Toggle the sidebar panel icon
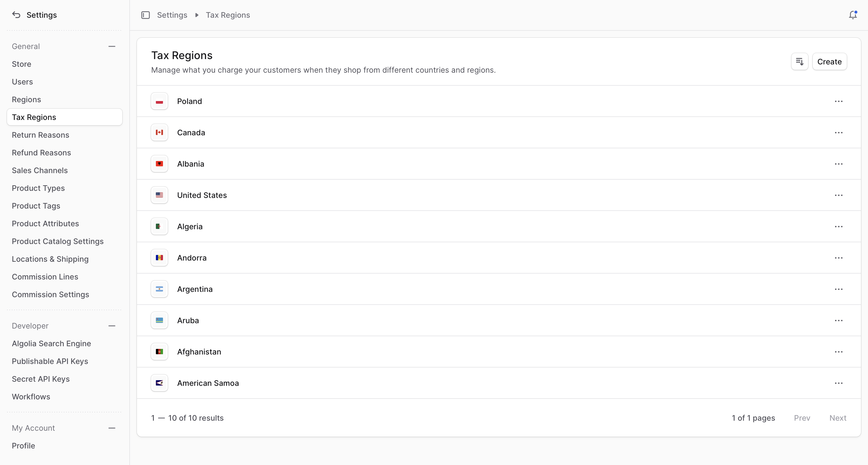This screenshot has width=868, height=465. pyautogui.click(x=145, y=15)
